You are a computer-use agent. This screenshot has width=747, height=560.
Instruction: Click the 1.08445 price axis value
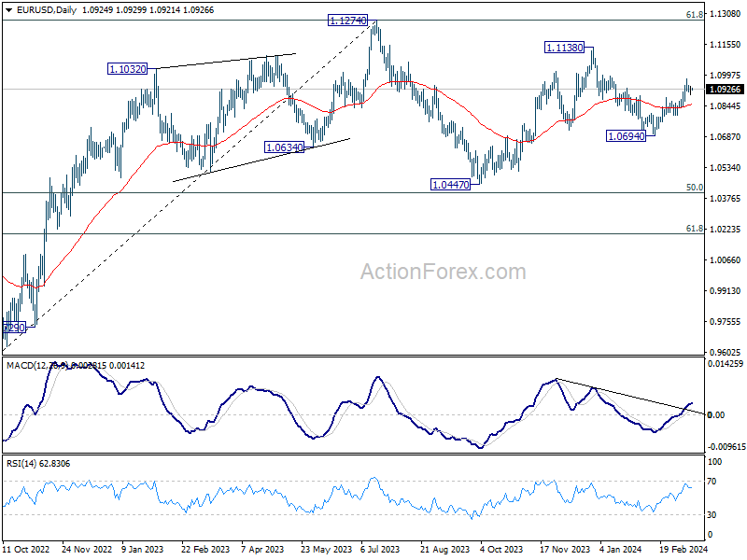(726, 106)
